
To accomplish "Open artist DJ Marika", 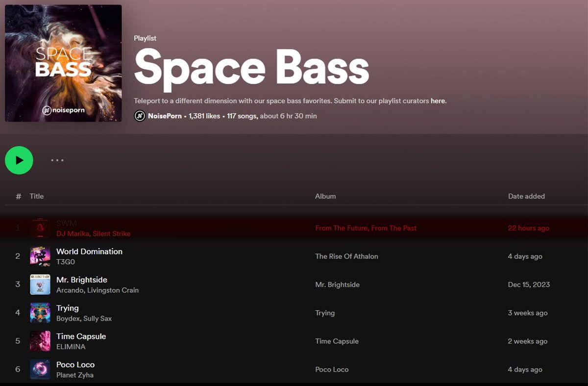I will (72, 233).
